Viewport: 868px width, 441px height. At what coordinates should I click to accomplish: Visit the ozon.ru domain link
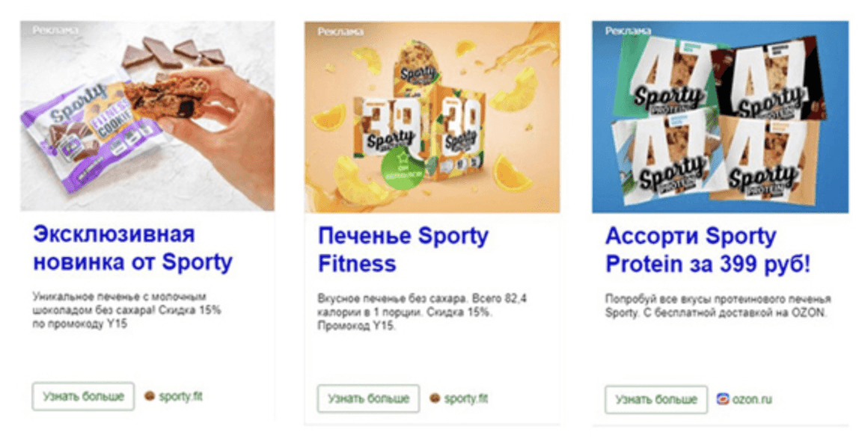pyautogui.click(x=752, y=399)
